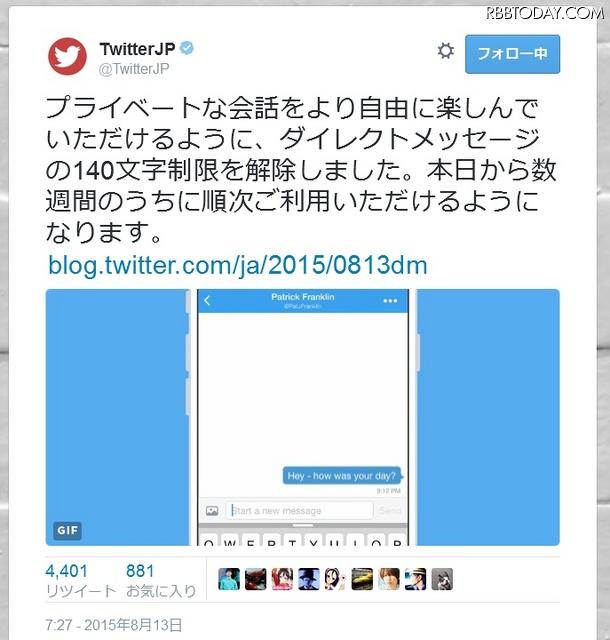The width and height of the screenshot is (610, 640).
Task: Tap the back chevron in the phone mockup
Action: click(207, 301)
